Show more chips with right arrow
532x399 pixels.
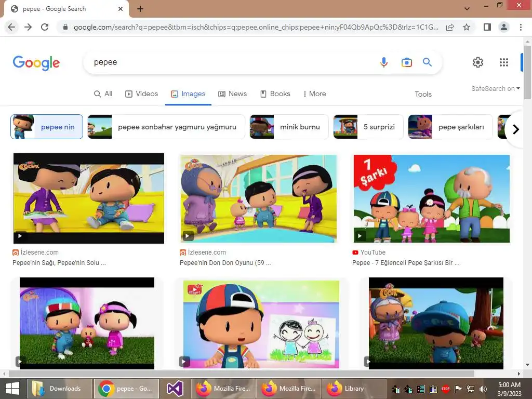[x=516, y=129]
